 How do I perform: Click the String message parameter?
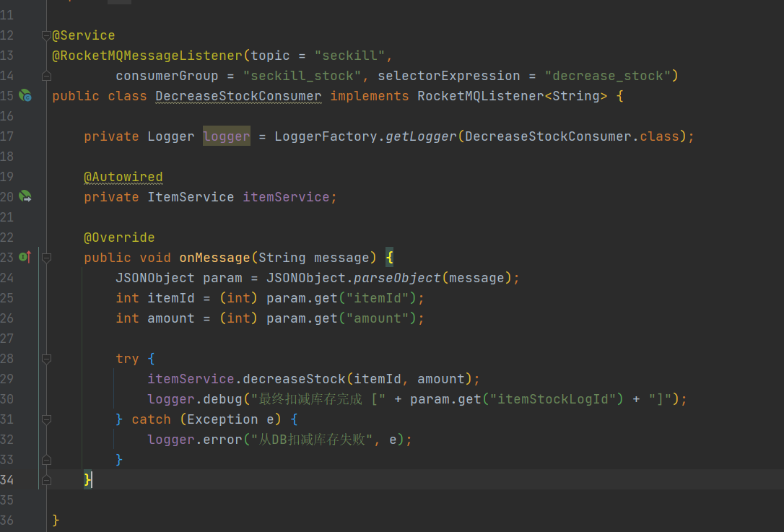point(313,258)
